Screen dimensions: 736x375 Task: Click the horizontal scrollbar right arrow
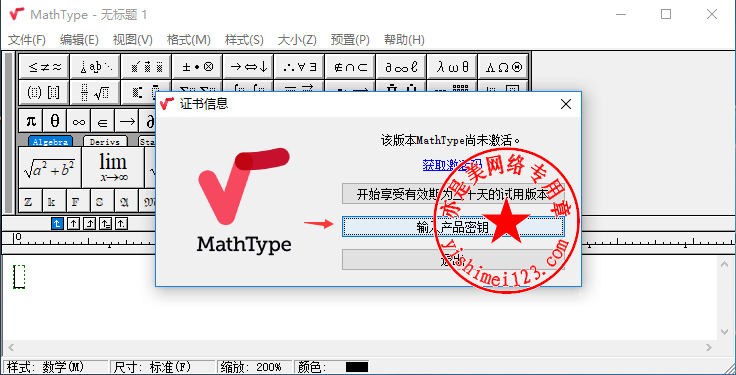click(x=709, y=348)
